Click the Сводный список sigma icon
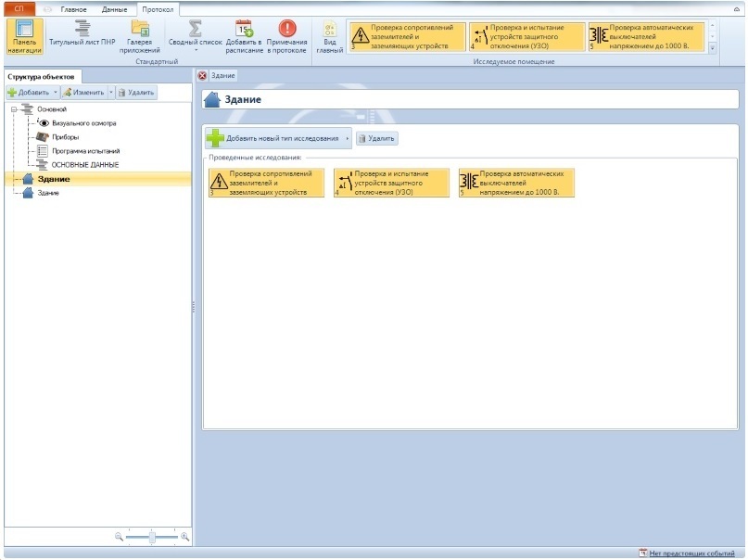This screenshot has width=748, height=560. 196,31
